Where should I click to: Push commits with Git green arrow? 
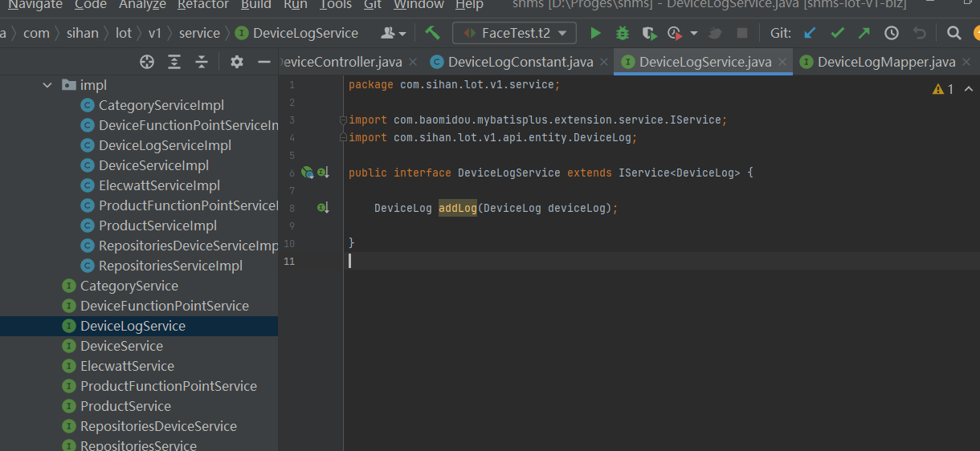click(864, 33)
